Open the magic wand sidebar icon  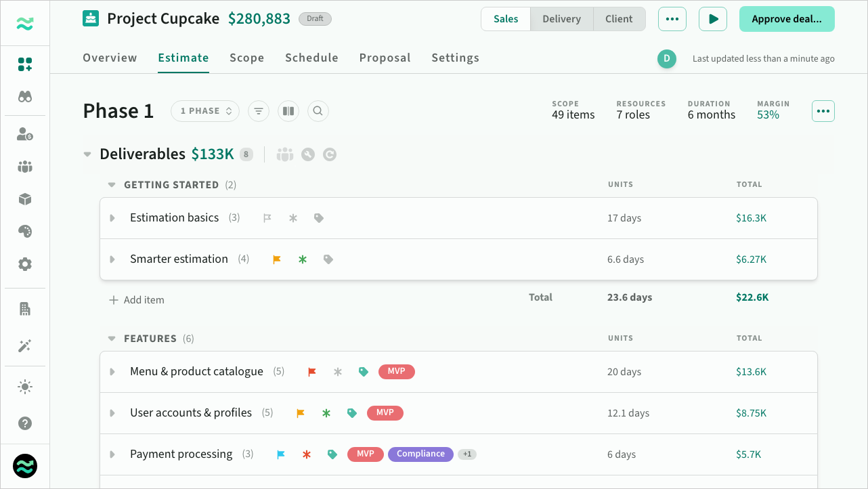coord(25,346)
